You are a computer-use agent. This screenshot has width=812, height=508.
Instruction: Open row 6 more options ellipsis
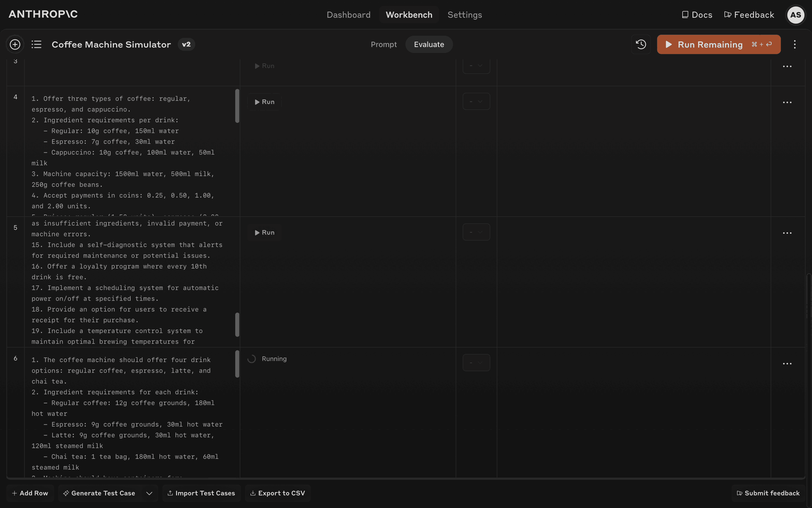click(x=787, y=364)
